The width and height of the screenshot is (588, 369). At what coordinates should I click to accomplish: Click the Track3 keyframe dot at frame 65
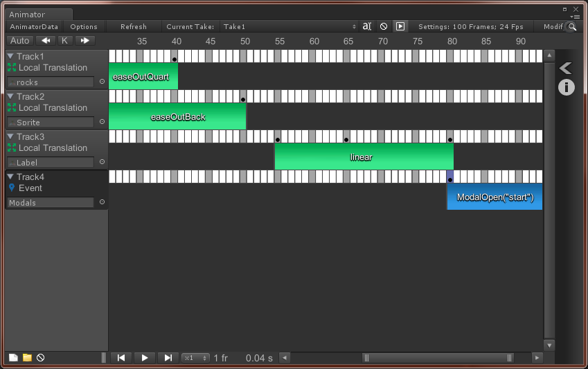click(346, 140)
